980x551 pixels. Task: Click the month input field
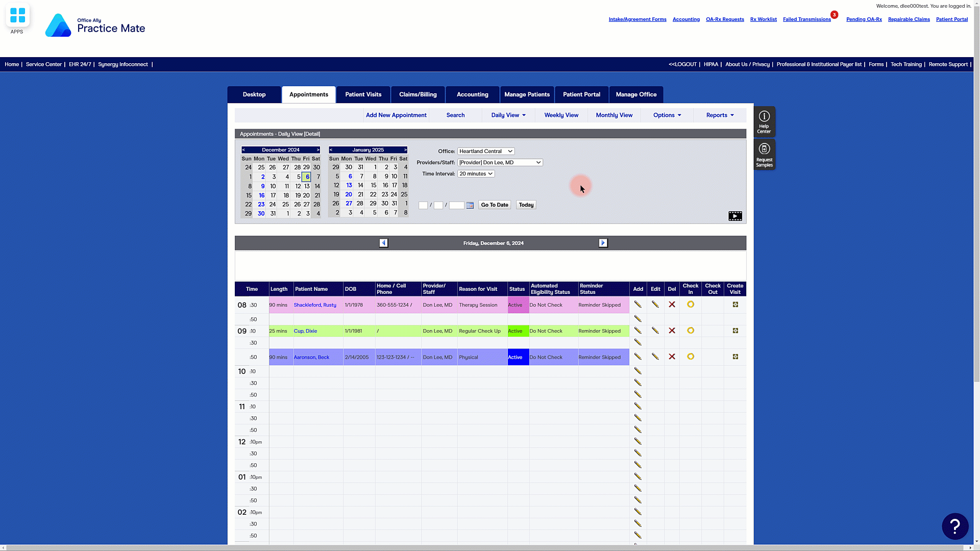(423, 205)
